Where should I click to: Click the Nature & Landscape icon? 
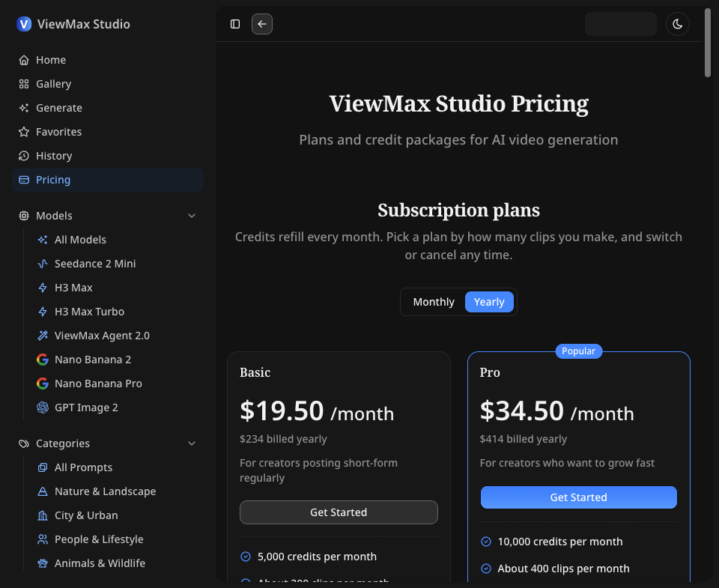43,491
